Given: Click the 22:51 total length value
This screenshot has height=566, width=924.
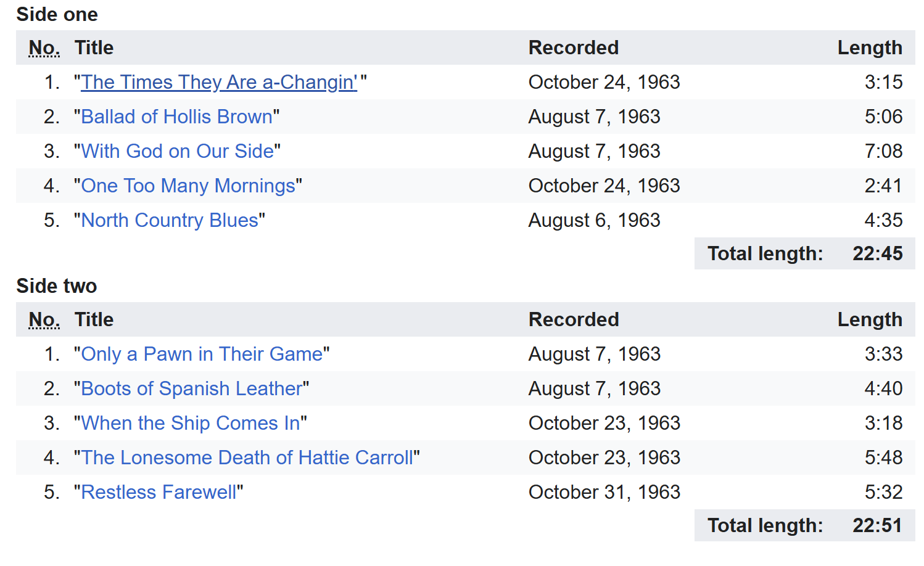Looking at the screenshot, I should (877, 525).
